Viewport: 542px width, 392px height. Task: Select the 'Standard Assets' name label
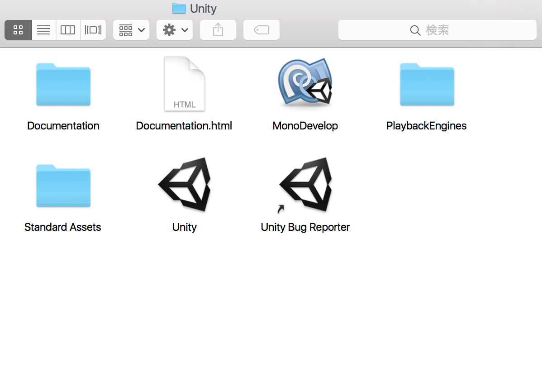[x=62, y=227]
